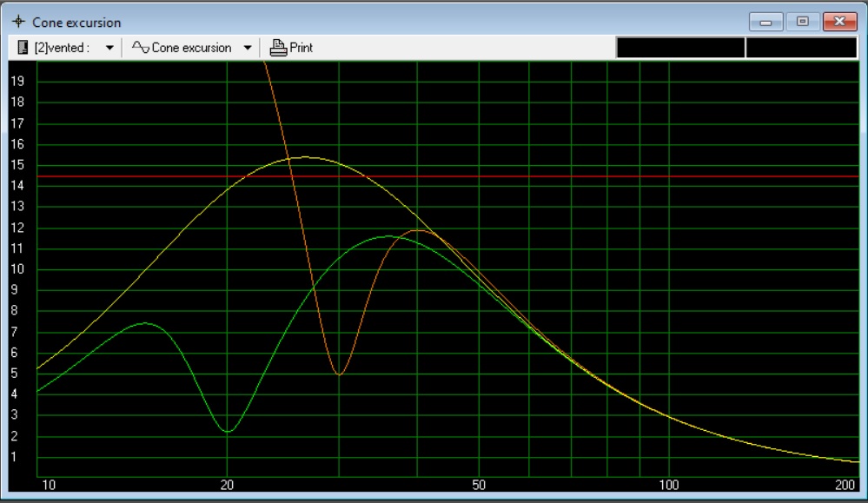This screenshot has width=868, height=503.
Task: Select the [2]vented design label
Action: tap(62, 48)
